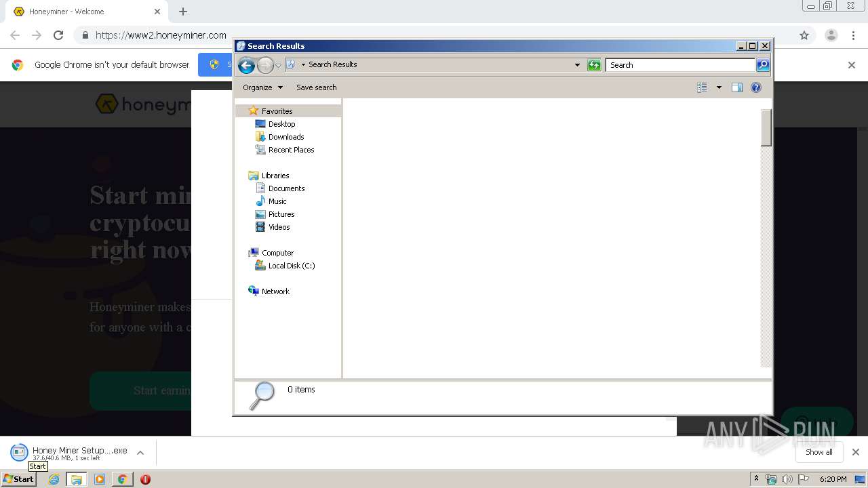Click the magnifier search button
This screenshot has height=488, width=868.
click(763, 65)
